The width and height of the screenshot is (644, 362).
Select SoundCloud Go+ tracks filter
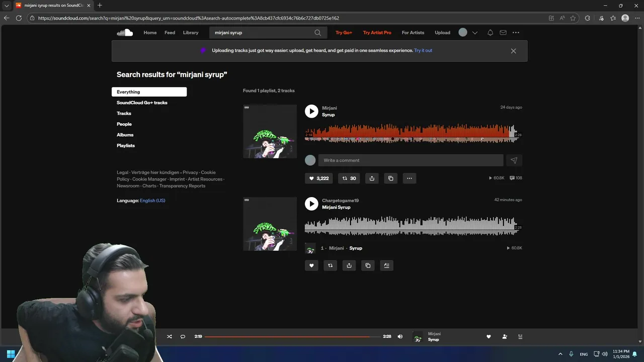tap(142, 103)
